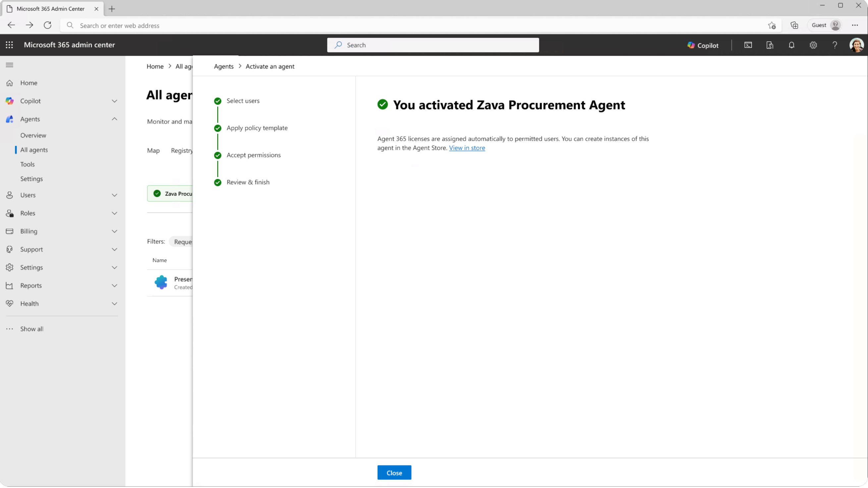Open Overview under Agents

tap(33, 135)
